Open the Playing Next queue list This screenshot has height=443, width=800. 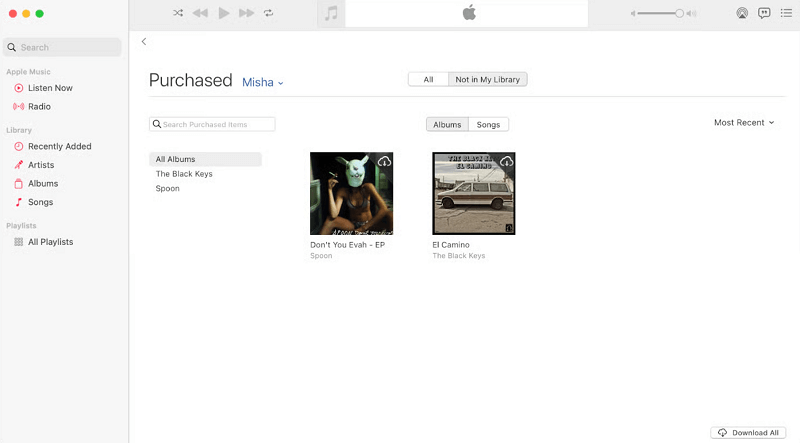(786, 13)
